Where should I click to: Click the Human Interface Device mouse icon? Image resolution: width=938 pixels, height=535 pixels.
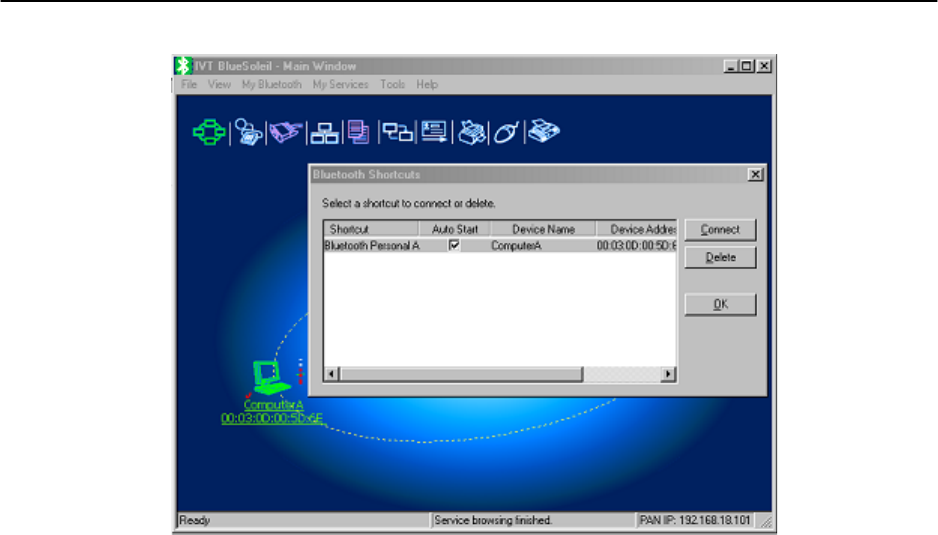(x=506, y=132)
